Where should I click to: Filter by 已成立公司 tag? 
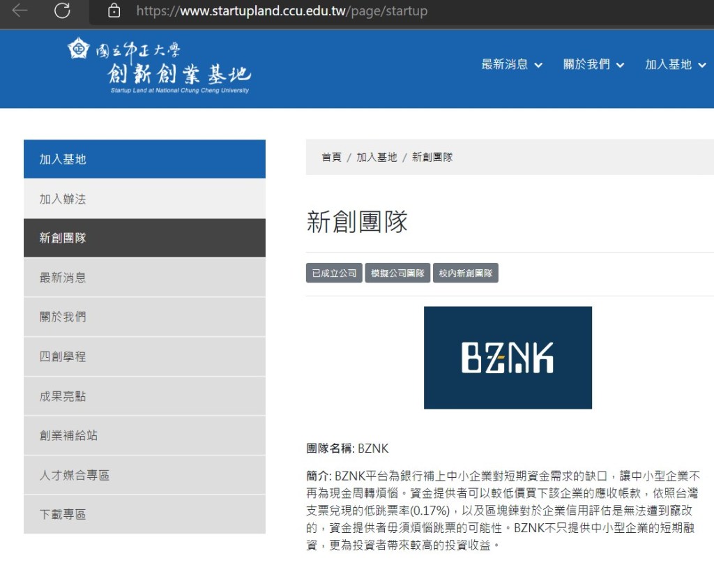tap(334, 273)
